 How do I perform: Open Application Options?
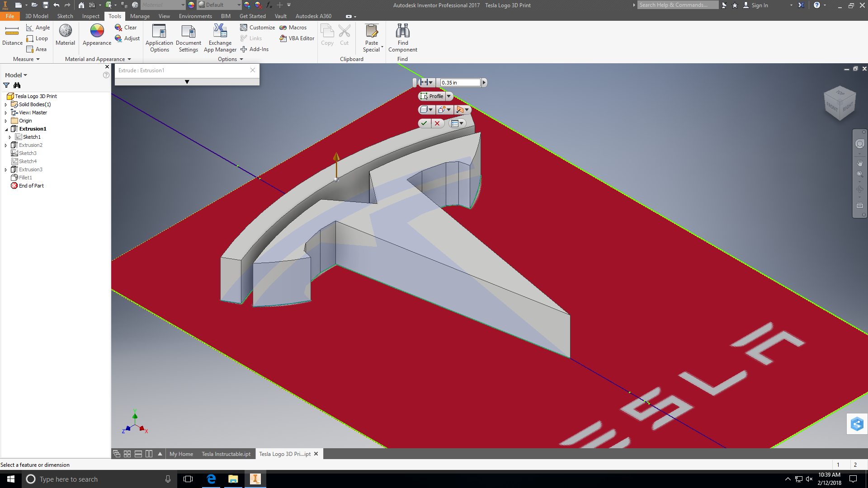click(159, 38)
